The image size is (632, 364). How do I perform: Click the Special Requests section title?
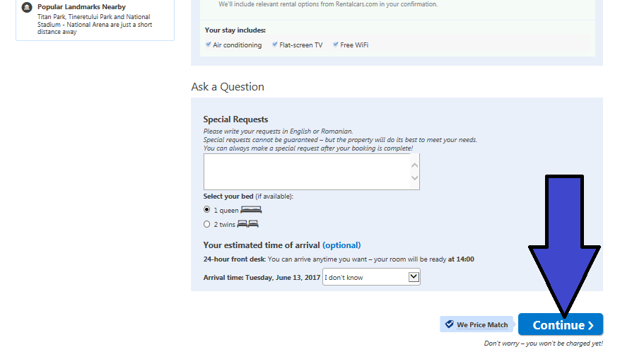click(235, 119)
